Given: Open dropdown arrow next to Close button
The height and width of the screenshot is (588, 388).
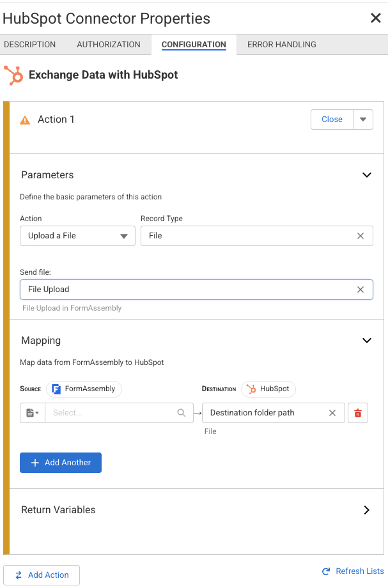Looking at the screenshot, I should (x=363, y=120).
